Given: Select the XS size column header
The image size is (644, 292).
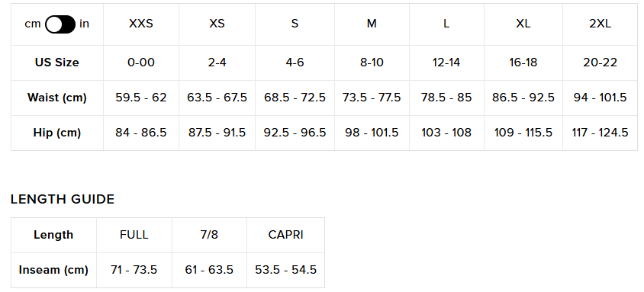Looking at the screenshot, I should [x=217, y=24].
